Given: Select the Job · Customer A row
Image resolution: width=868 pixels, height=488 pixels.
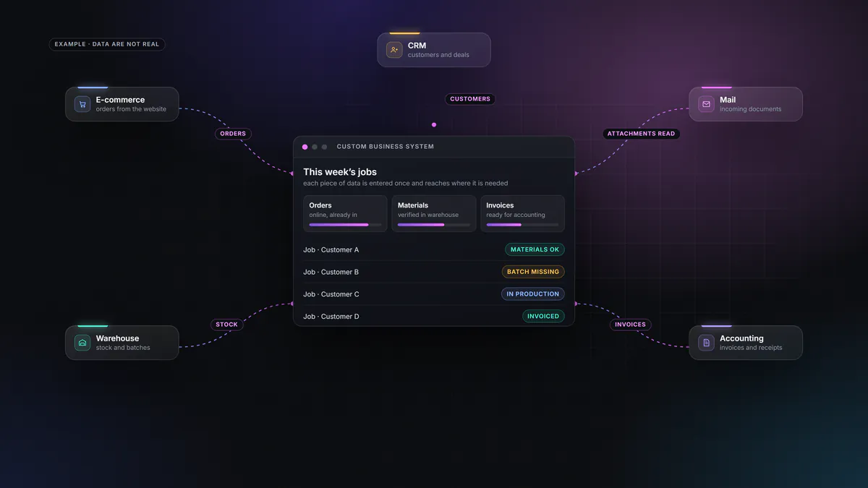Looking at the screenshot, I should point(434,249).
